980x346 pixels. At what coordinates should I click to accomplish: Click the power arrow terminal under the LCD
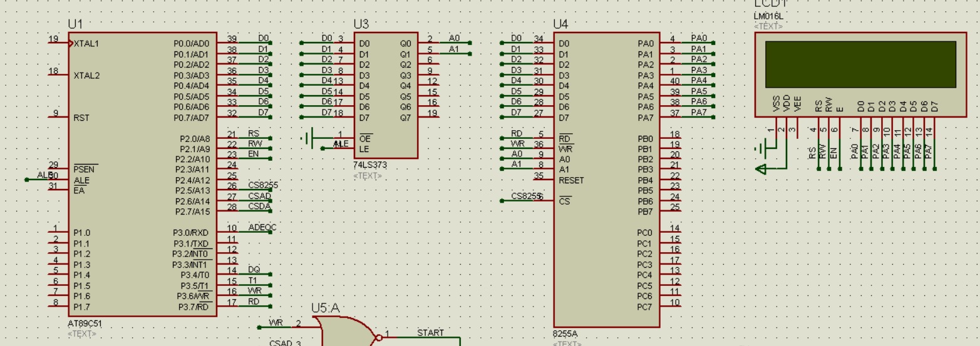(762, 168)
